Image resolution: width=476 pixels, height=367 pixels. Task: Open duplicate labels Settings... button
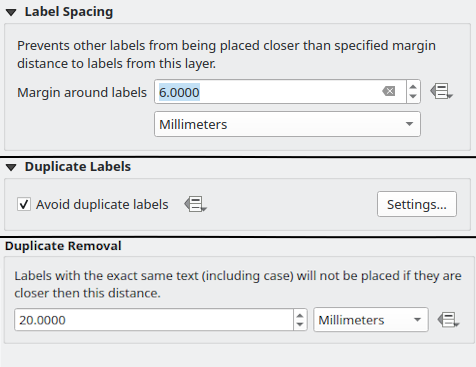point(417,204)
